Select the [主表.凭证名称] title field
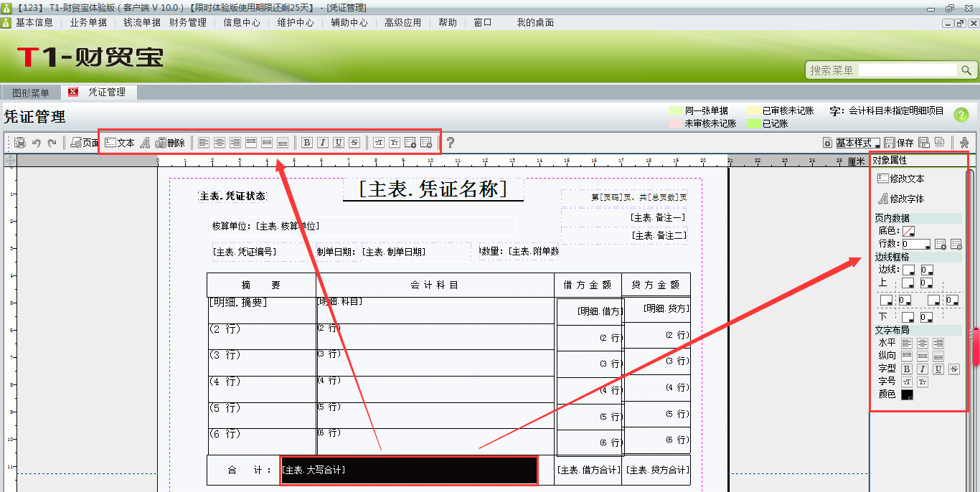The width and height of the screenshot is (980, 492). point(433,189)
